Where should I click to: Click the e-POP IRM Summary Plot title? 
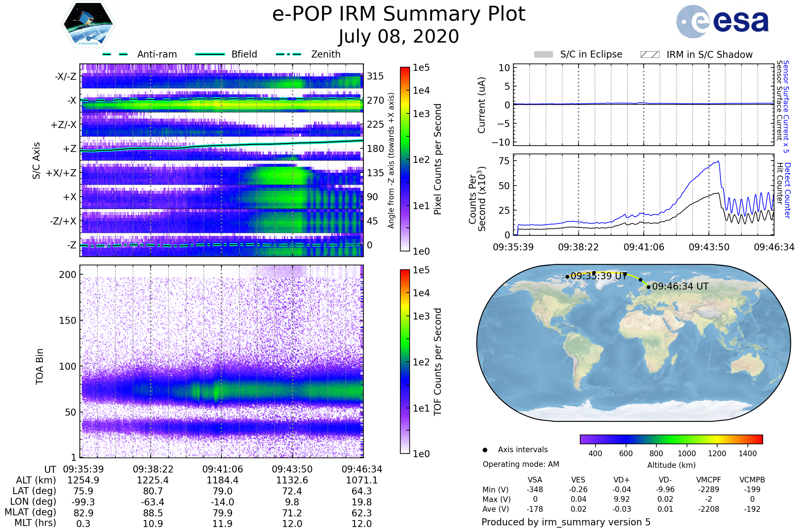click(x=399, y=14)
